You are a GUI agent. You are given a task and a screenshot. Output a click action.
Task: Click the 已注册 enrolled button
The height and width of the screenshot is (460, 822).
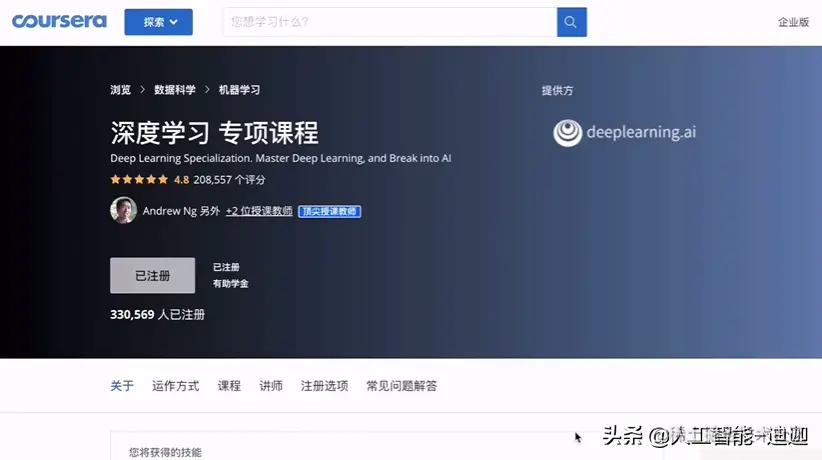coord(153,275)
